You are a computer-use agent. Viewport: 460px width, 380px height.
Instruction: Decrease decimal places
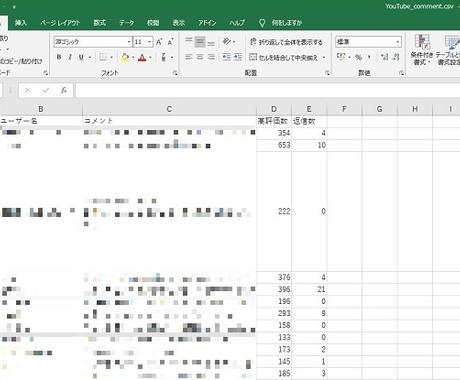point(396,57)
